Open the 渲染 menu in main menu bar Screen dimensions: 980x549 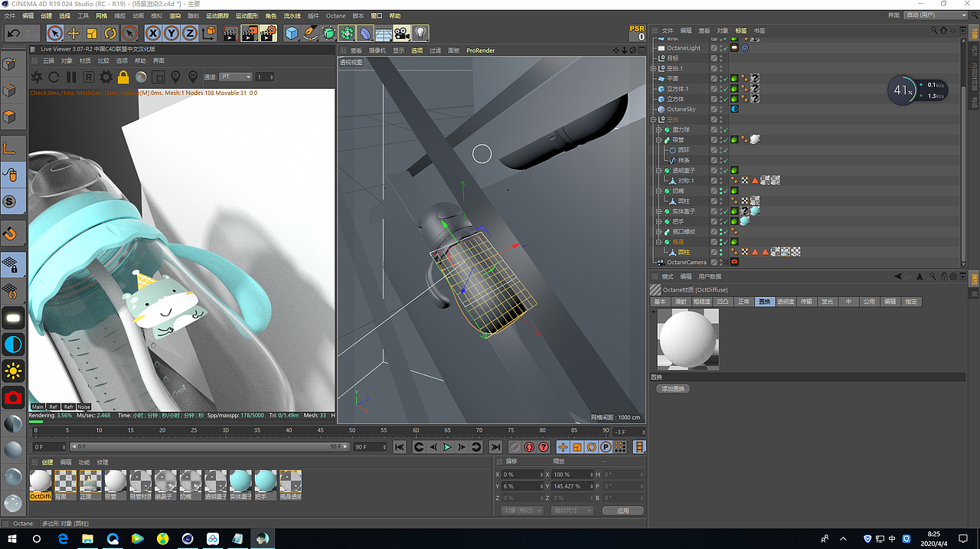[x=175, y=15]
